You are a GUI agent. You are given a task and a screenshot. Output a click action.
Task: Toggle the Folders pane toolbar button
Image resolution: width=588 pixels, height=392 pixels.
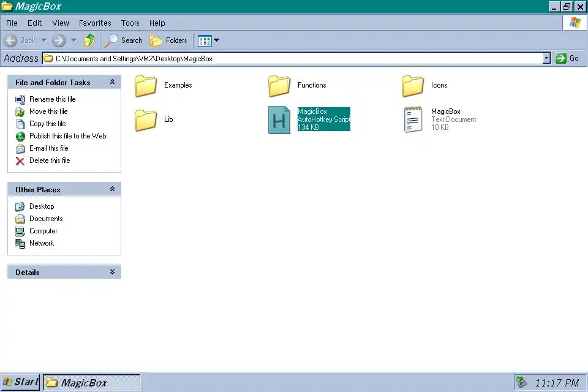[x=168, y=40]
